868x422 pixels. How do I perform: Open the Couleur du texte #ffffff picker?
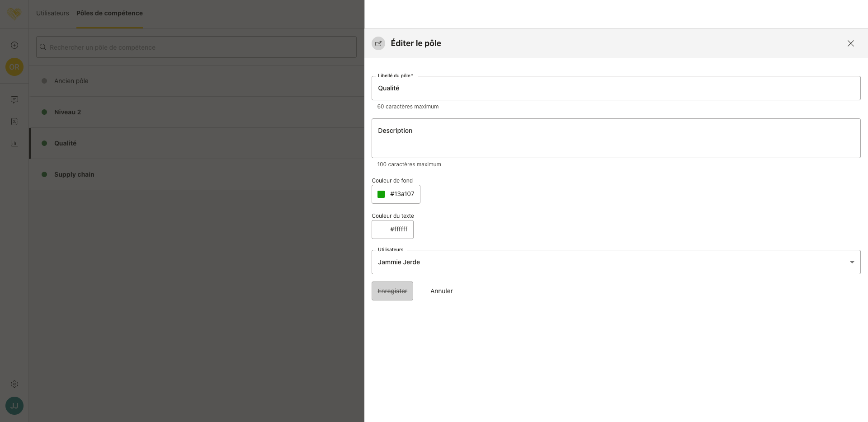point(392,230)
